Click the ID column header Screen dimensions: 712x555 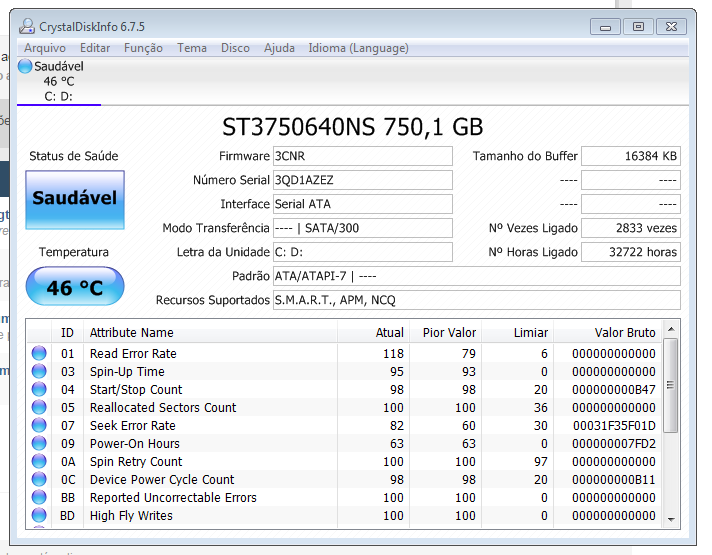click(67, 332)
